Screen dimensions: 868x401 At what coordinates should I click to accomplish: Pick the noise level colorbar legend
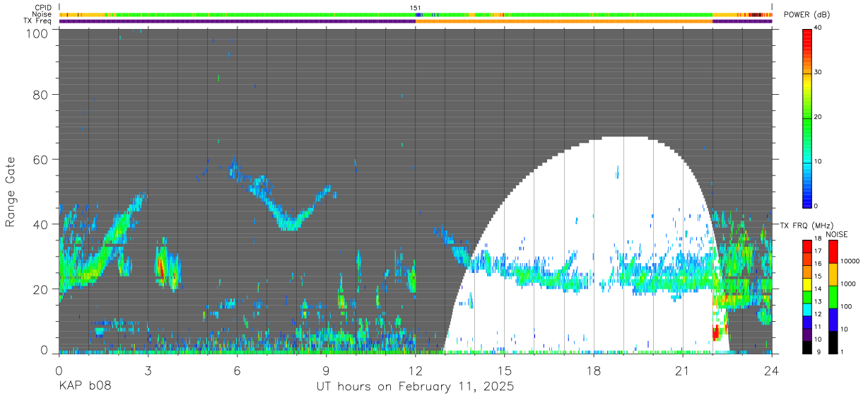click(833, 296)
